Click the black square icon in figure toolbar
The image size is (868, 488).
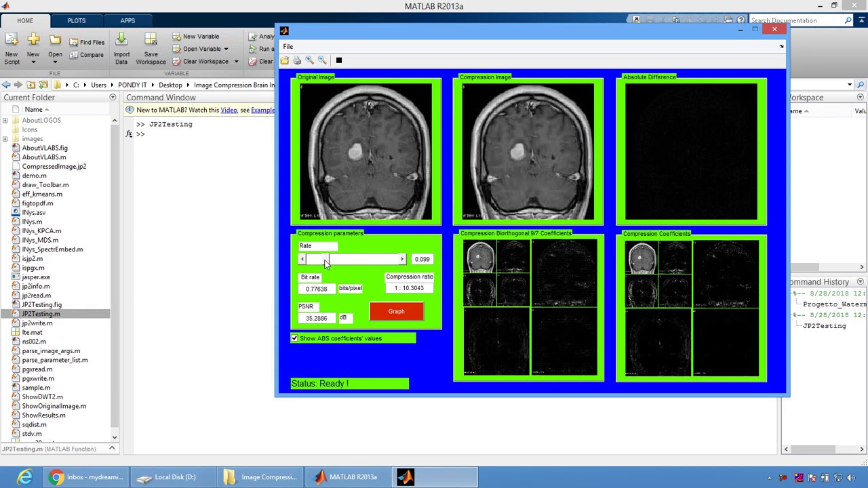coord(339,61)
